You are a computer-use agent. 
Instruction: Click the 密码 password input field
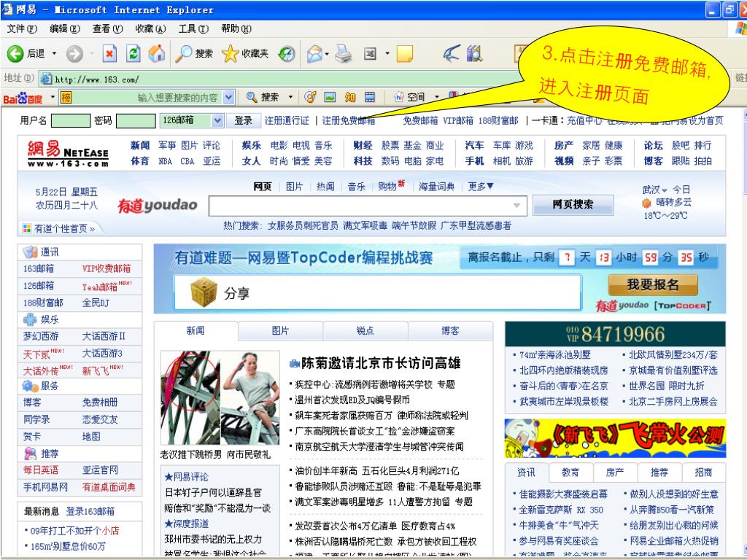pos(135,120)
